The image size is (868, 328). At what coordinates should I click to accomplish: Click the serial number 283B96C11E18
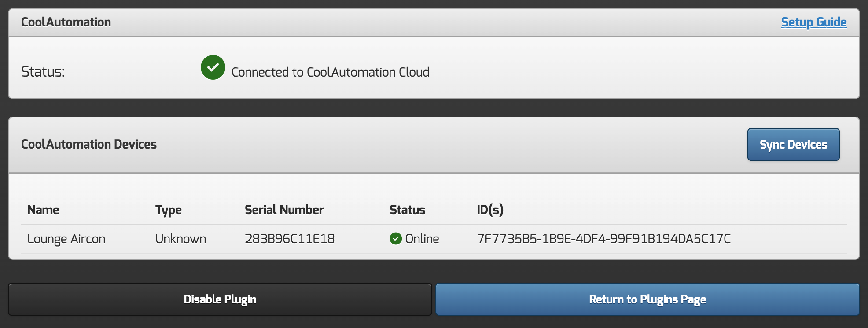pyautogui.click(x=290, y=239)
